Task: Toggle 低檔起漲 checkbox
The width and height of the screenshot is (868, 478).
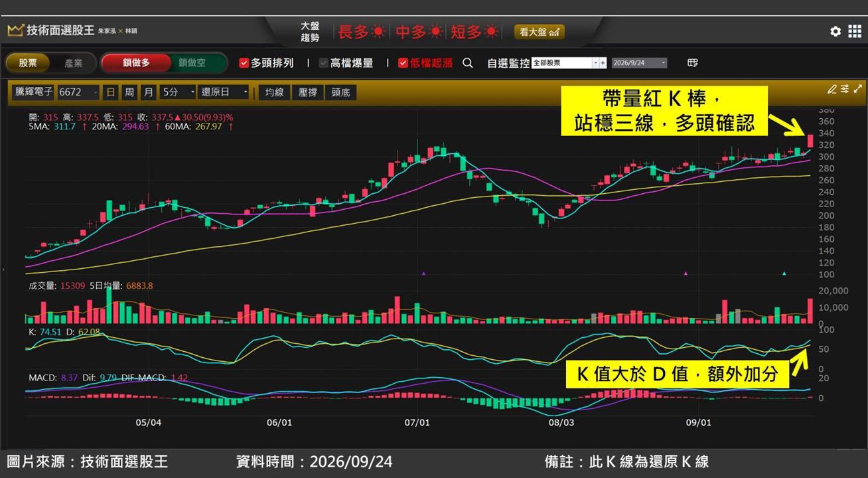Action: (x=403, y=63)
